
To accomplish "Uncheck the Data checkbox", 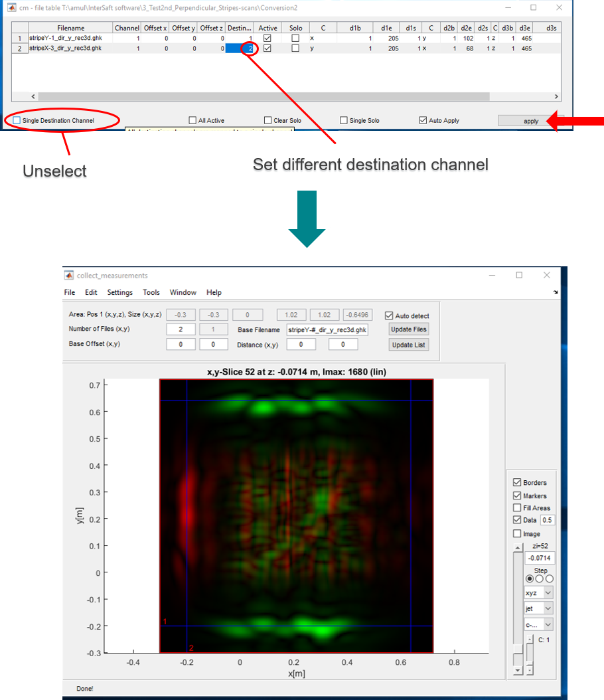I will point(517,520).
